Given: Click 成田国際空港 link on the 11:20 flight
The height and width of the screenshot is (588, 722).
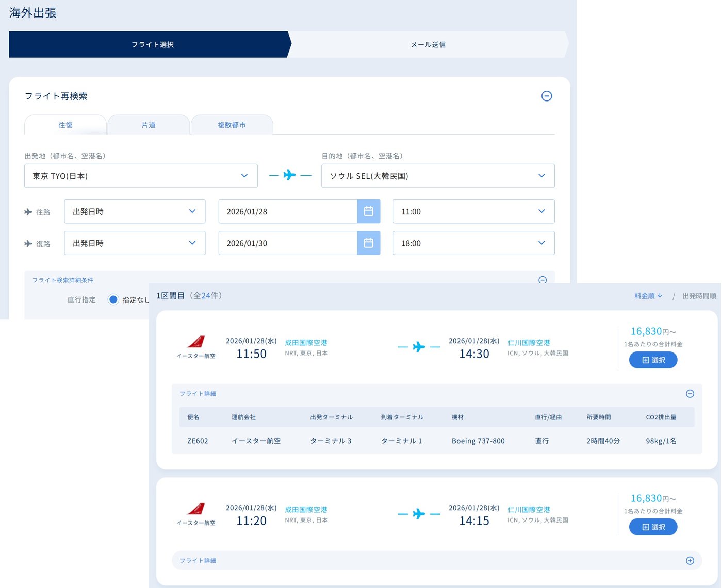Looking at the screenshot, I should 306,510.
